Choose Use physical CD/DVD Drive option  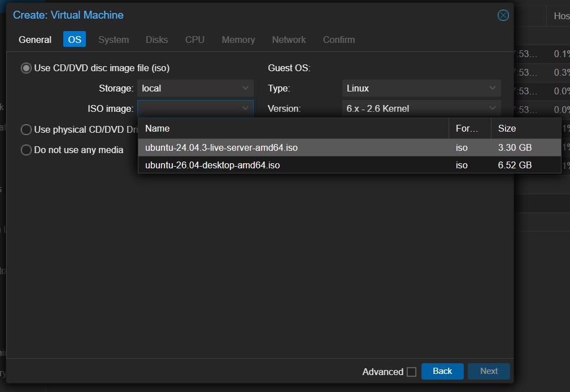pos(26,129)
